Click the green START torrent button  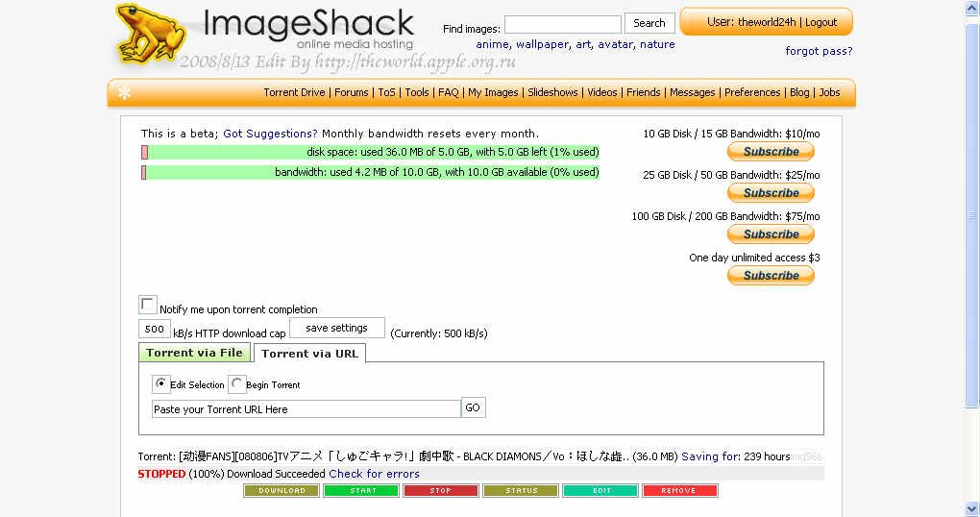click(360, 491)
